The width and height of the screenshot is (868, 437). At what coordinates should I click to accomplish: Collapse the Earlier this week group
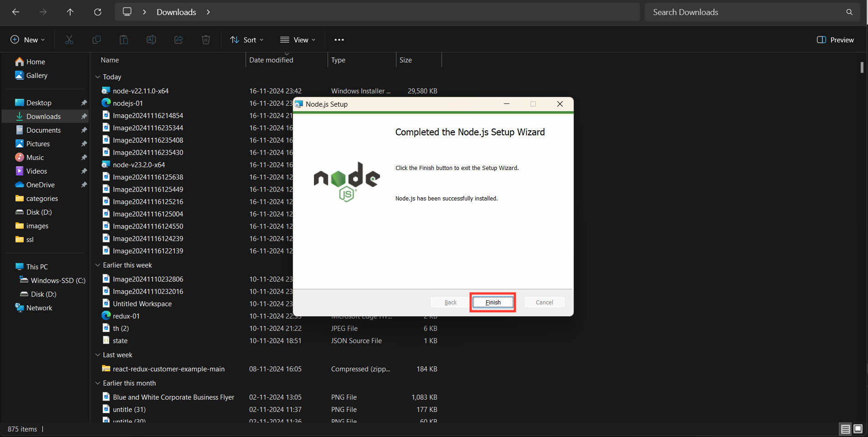pyautogui.click(x=98, y=265)
